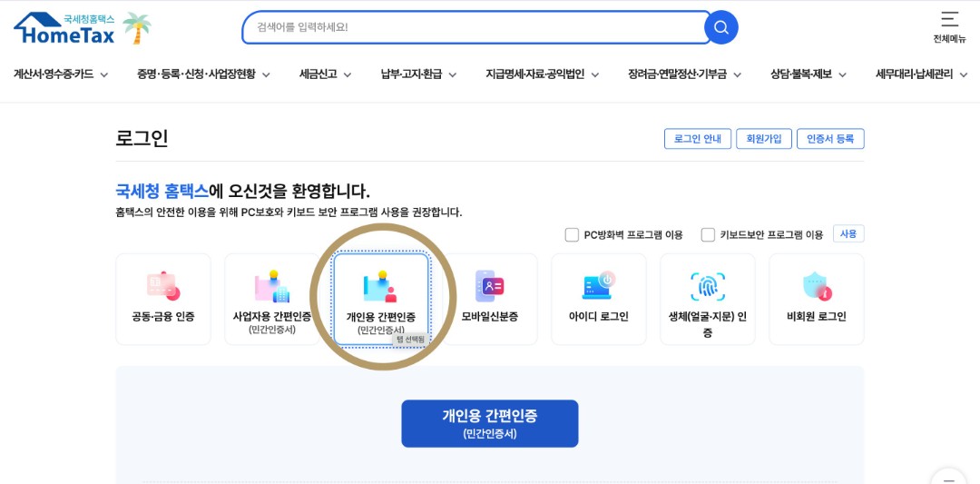Image resolution: width=980 pixels, height=484 pixels.
Task: Focus the 검색어를 입력하세요 search field
Action: coord(475,27)
